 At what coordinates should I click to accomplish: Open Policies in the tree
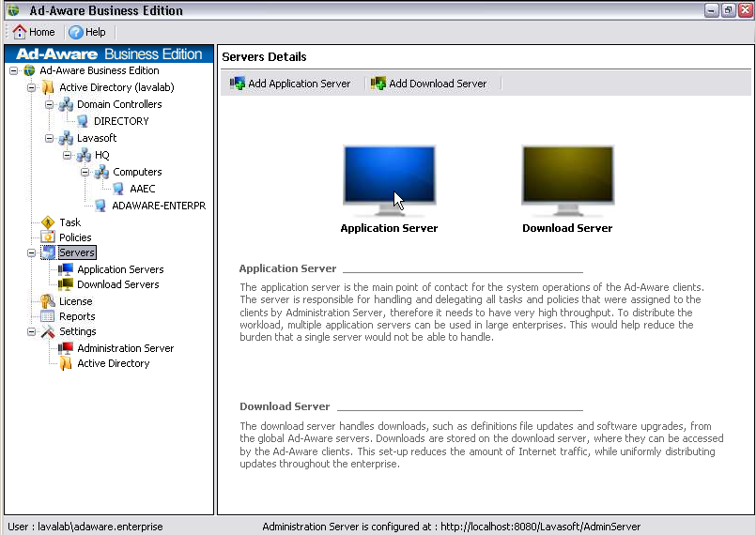point(75,237)
